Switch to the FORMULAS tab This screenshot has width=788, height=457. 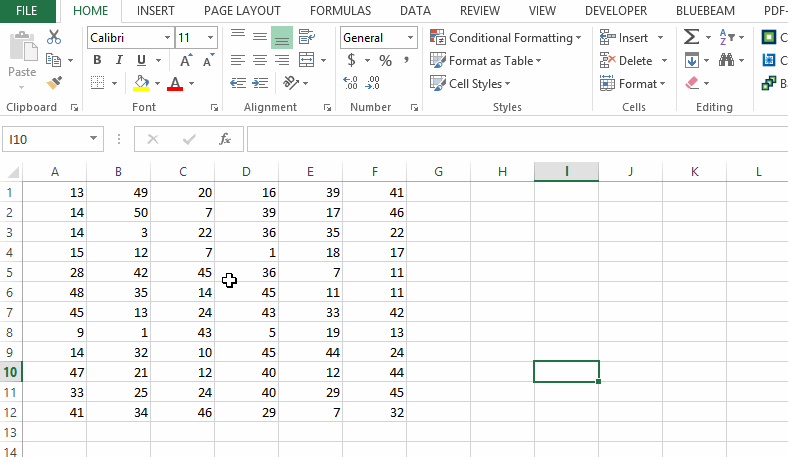[x=340, y=11]
